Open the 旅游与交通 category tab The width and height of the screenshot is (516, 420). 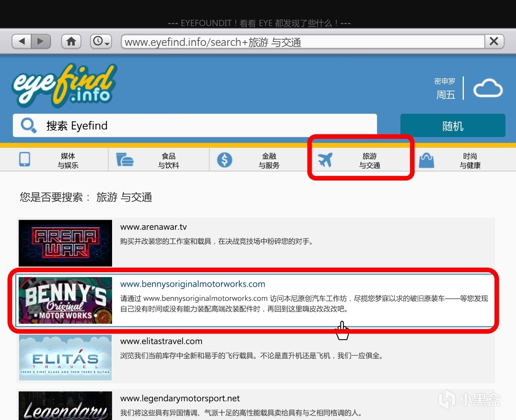click(x=361, y=160)
